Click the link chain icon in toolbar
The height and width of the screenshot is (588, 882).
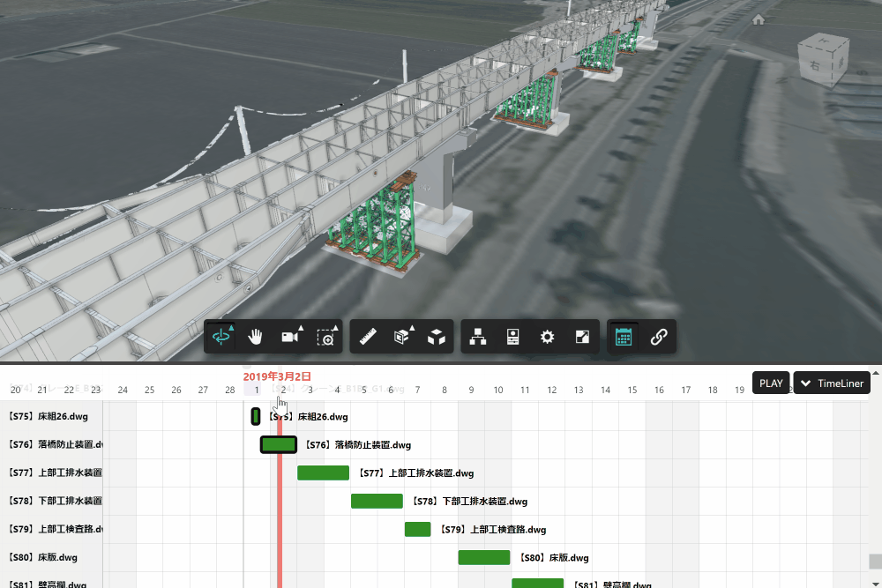[658, 337]
